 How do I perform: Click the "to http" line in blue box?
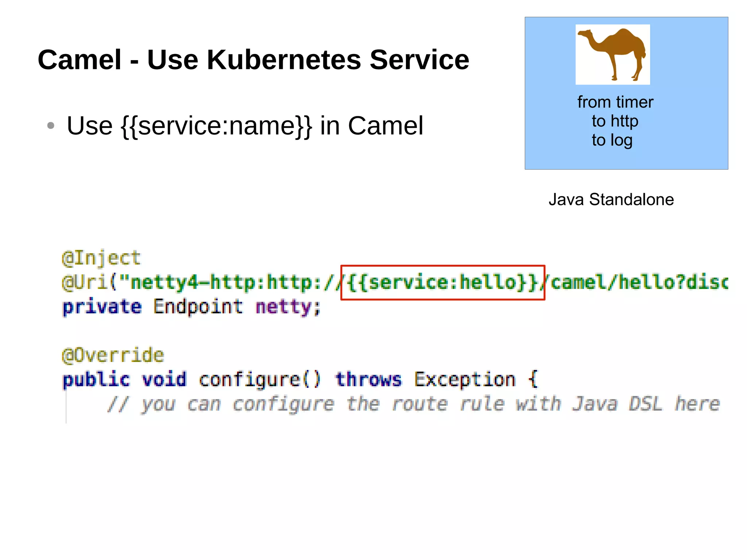pyautogui.click(x=615, y=121)
